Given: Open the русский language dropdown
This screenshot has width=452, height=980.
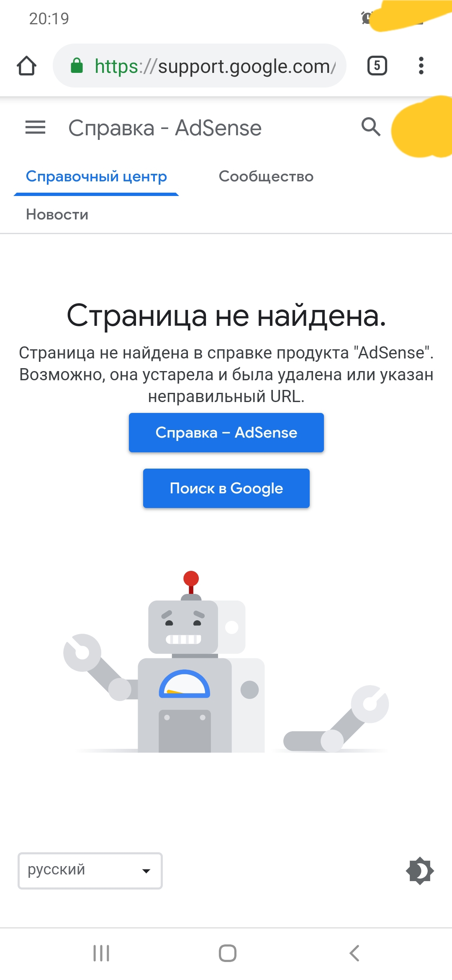Looking at the screenshot, I should (x=90, y=871).
